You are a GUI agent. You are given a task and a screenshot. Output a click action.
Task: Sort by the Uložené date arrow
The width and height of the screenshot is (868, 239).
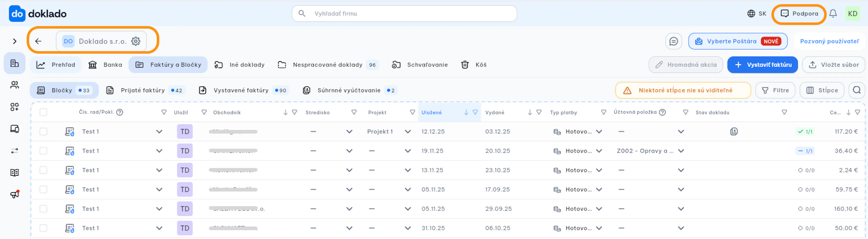click(466, 112)
